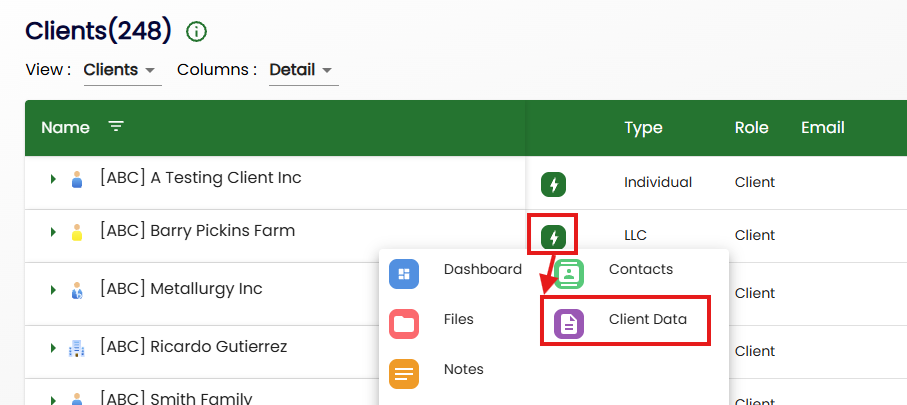Open the View Clients dropdown
The width and height of the screenshot is (907, 405).
coord(121,70)
